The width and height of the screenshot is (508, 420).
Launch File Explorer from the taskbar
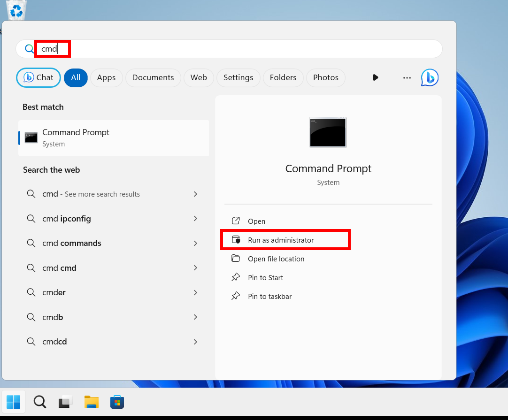(92, 402)
